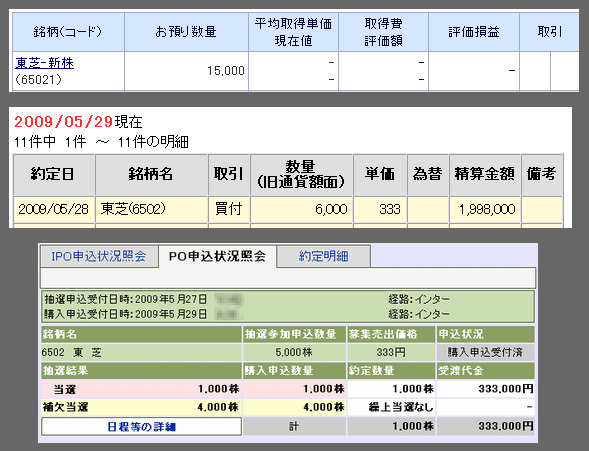Click the 6,000 quantity cell

coord(301,209)
